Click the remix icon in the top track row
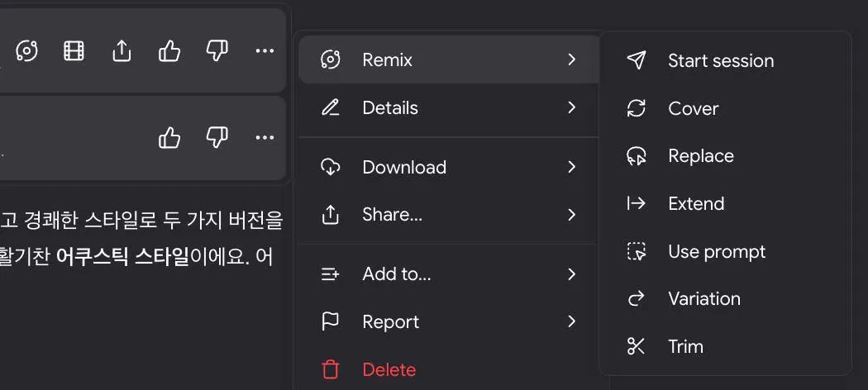 click(26, 51)
